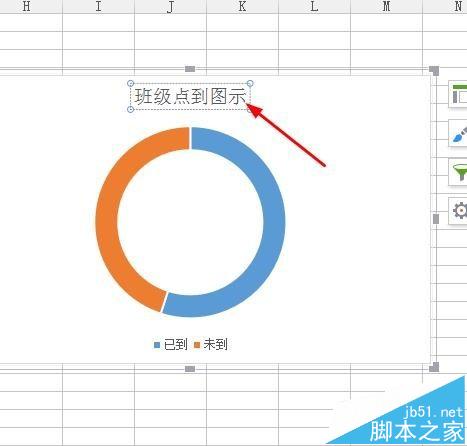Open the chart style paintbrush icon

click(x=458, y=133)
